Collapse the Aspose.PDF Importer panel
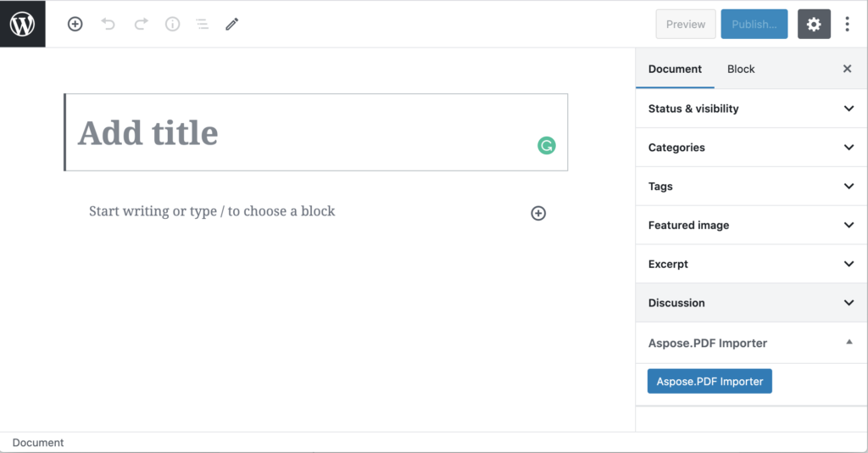 pos(849,343)
